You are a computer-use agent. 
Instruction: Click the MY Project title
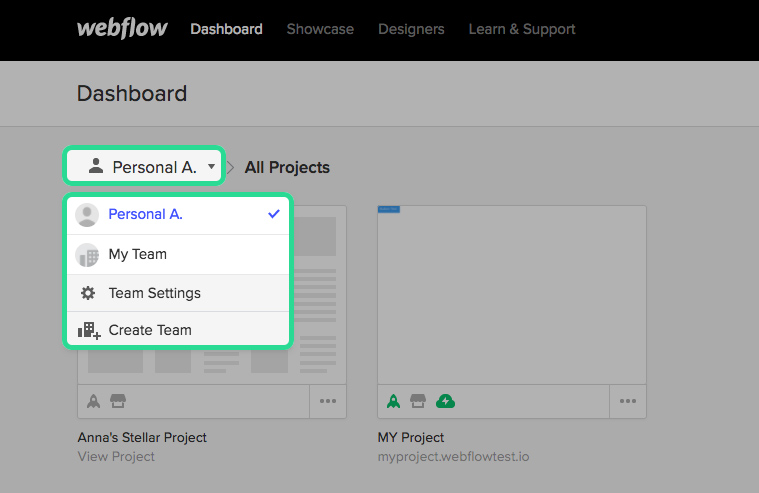click(410, 437)
